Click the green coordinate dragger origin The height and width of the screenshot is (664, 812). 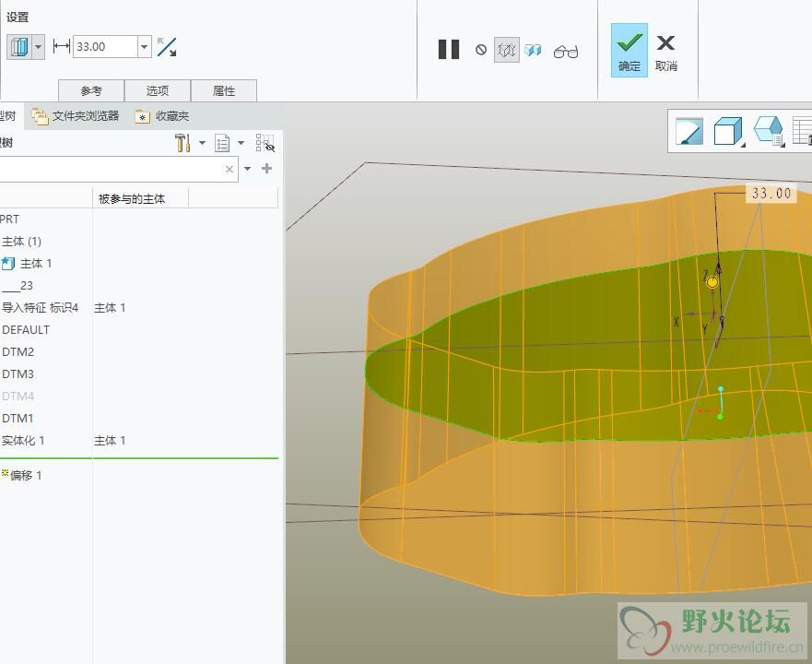click(720, 416)
